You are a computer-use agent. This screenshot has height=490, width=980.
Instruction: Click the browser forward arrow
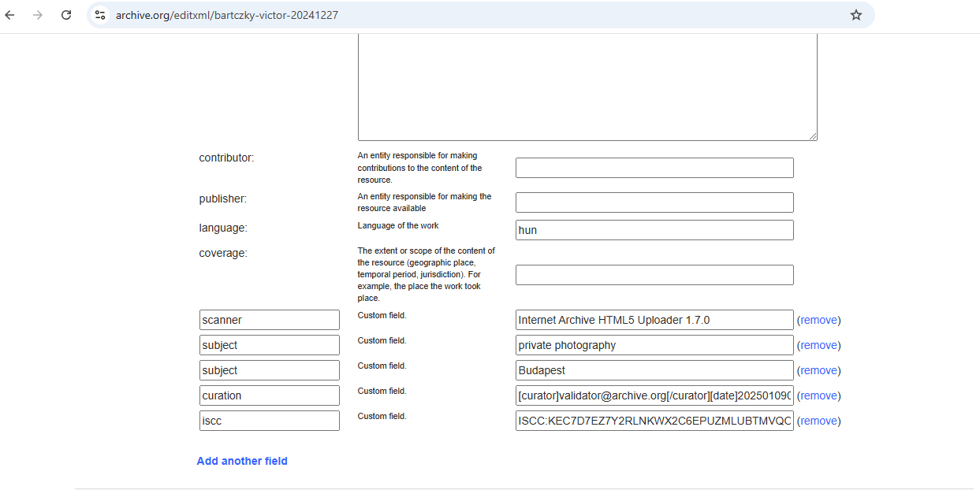[x=38, y=15]
